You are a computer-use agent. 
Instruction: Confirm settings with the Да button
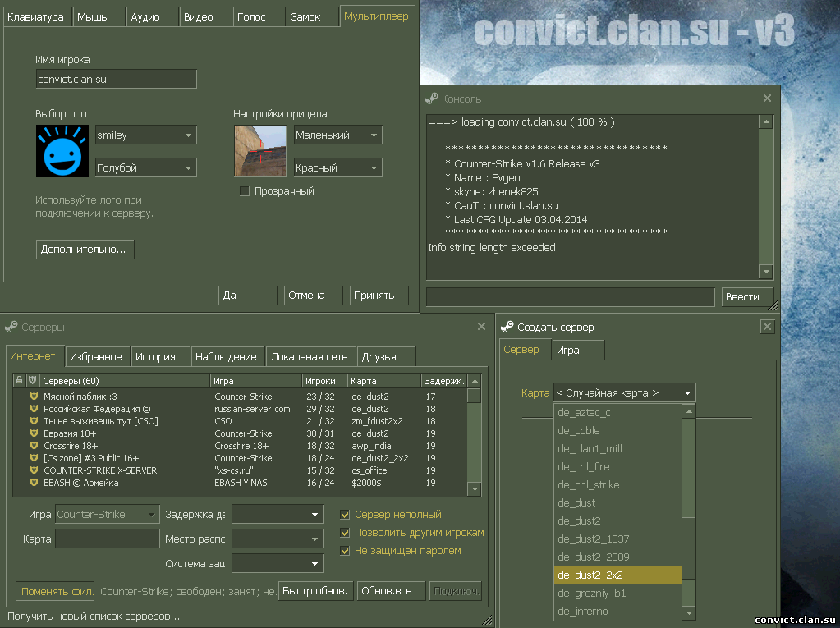tap(247, 295)
